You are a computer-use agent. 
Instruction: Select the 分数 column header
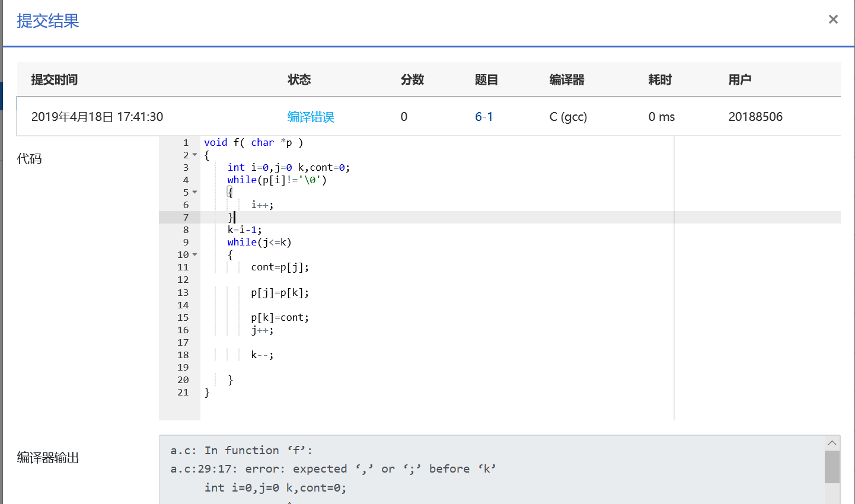413,79
